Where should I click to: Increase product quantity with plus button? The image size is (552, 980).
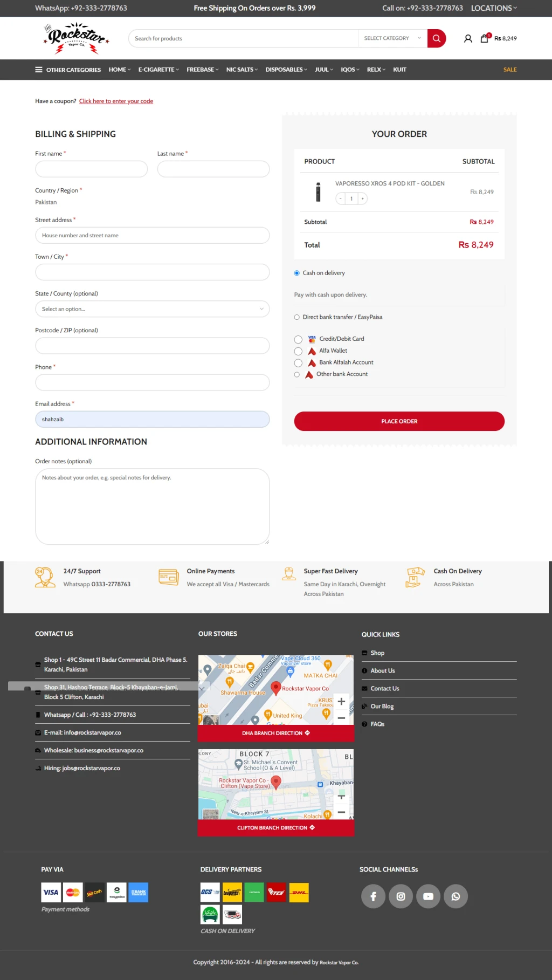pyautogui.click(x=363, y=198)
